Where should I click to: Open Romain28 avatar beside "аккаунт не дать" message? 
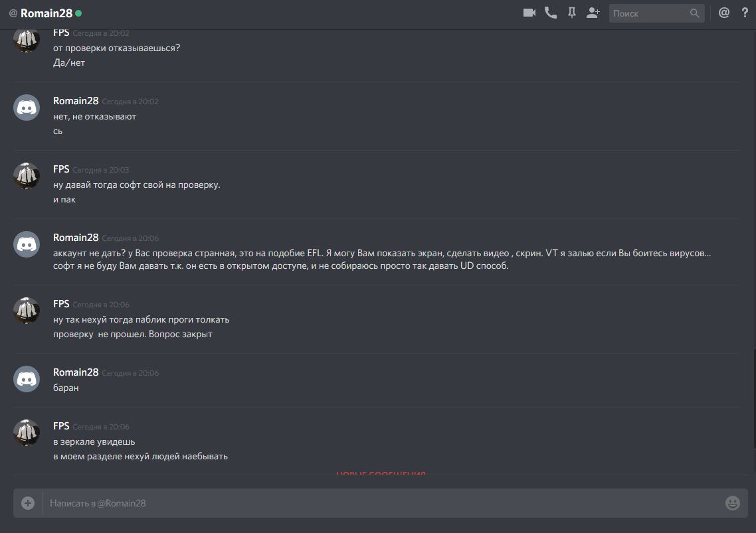point(27,244)
